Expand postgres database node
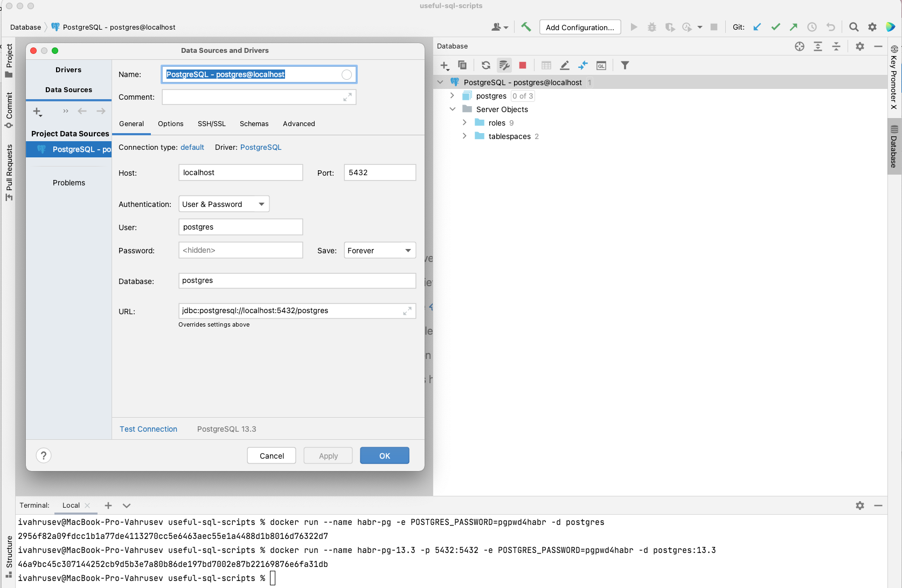 pyautogui.click(x=452, y=95)
